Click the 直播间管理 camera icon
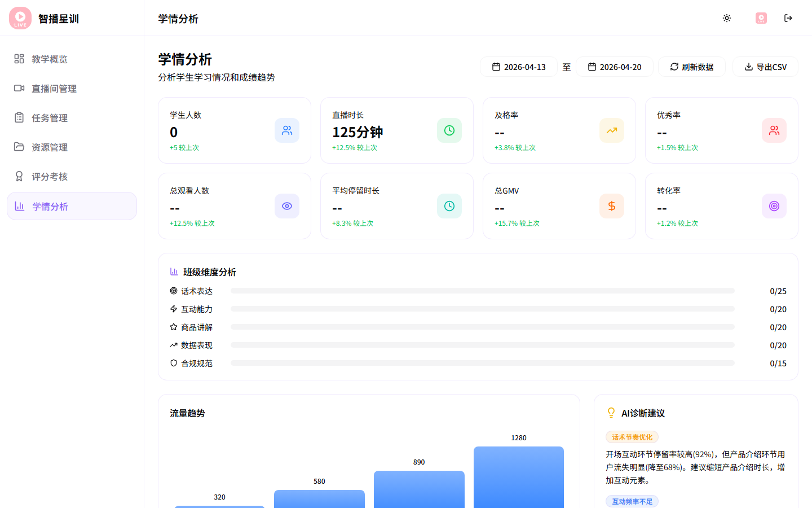 [19, 88]
